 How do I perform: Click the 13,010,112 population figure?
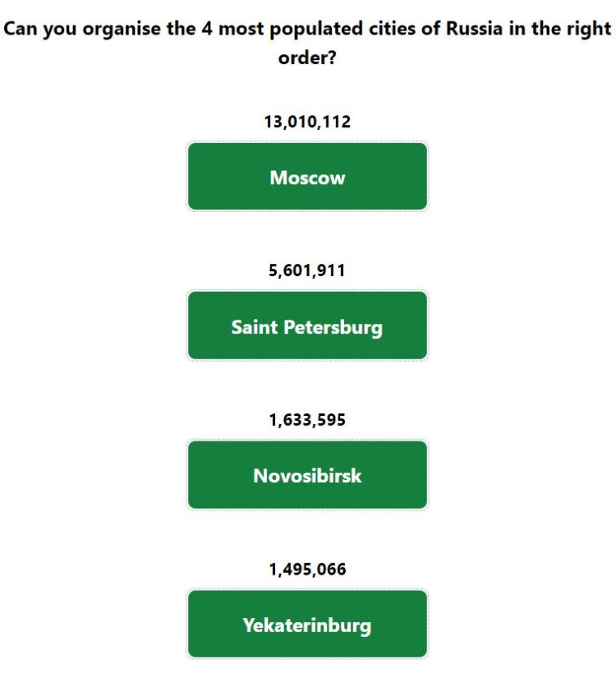(x=307, y=122)
